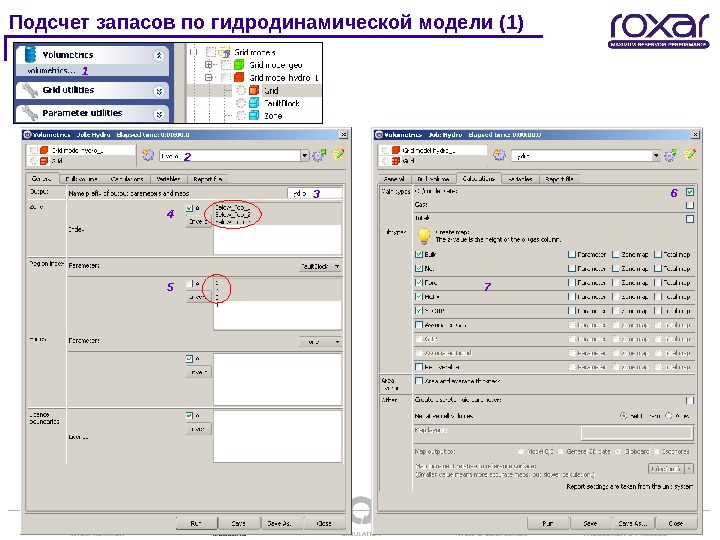Screen dimensions: 720x540
Task: Collapse the Grid model hydro tree node
Action: click(x=208, y=77)
